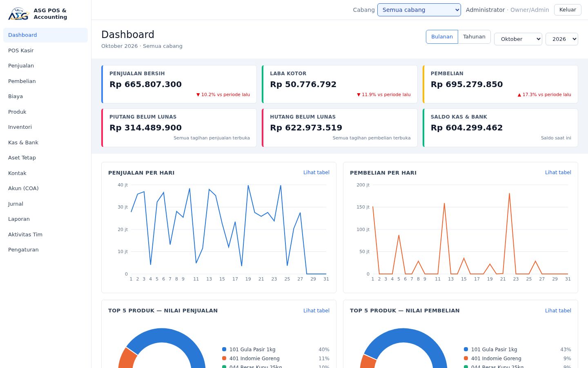The width and height of the screenshot is (588, 368).
Task: Click the Keluar logout button
Action: [x=568, y=10]
